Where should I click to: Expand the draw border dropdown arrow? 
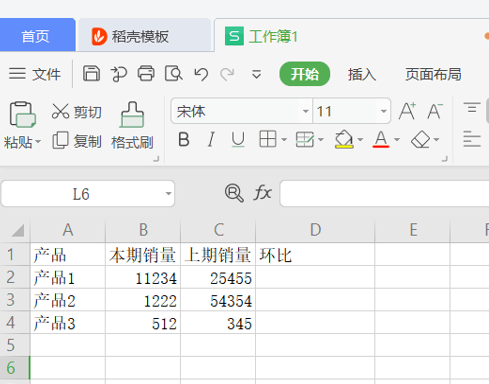tap(321, 139)
